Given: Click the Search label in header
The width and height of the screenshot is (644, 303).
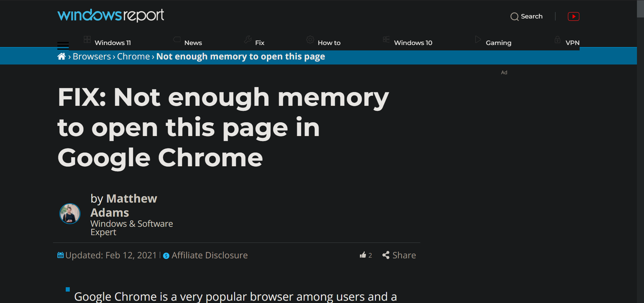Looking at the screenshot, I should 532,16.
